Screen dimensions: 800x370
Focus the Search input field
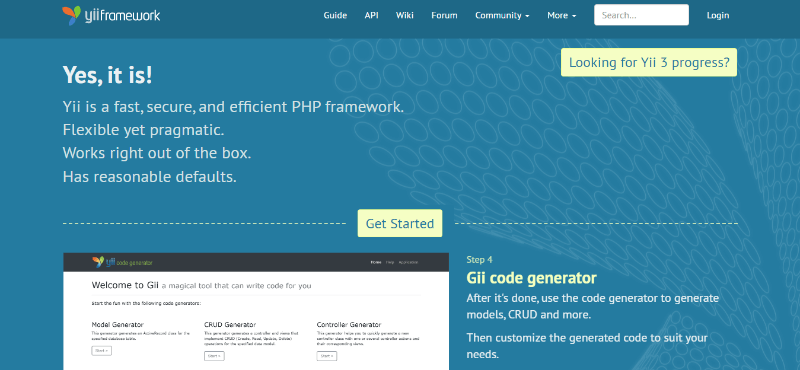click(x=641, y=15)
